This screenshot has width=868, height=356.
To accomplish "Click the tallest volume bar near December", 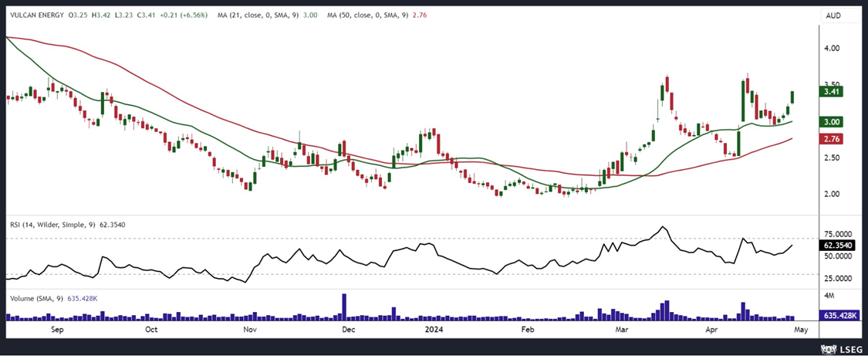I will tap(344, 307).
